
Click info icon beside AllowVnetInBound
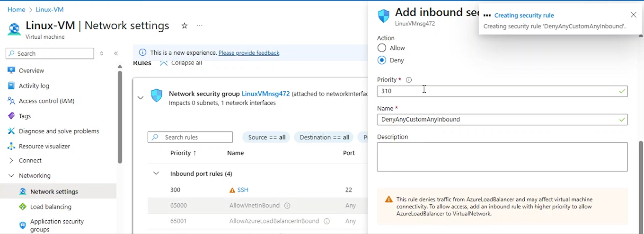click(287, 206)
